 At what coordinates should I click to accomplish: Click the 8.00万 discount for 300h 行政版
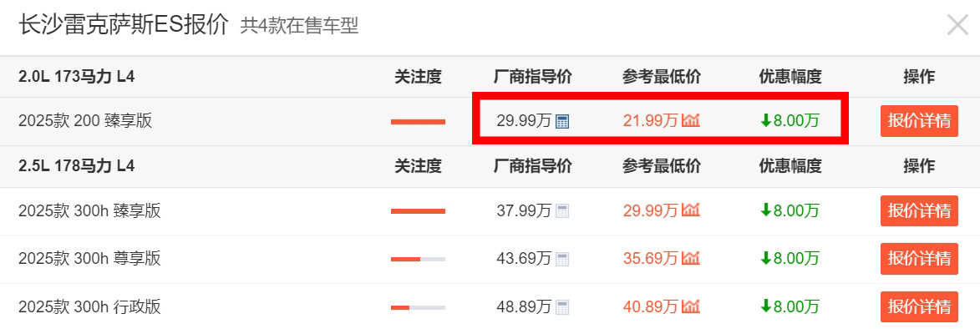(x=790, y=306)
